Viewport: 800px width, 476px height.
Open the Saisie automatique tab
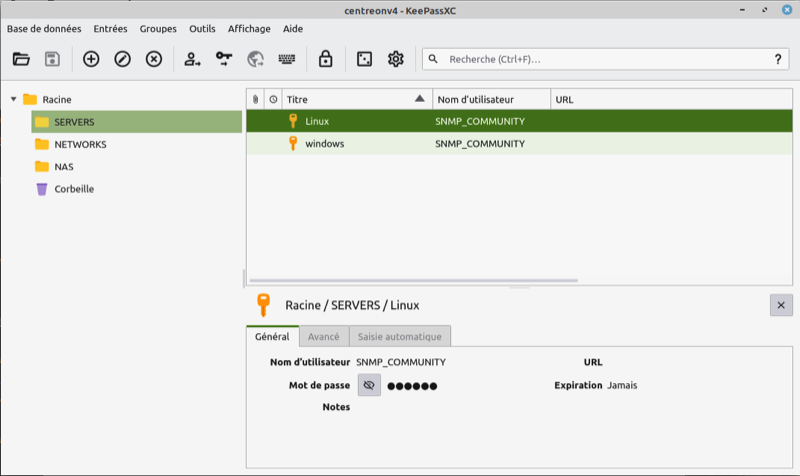(x=400, y=337)
